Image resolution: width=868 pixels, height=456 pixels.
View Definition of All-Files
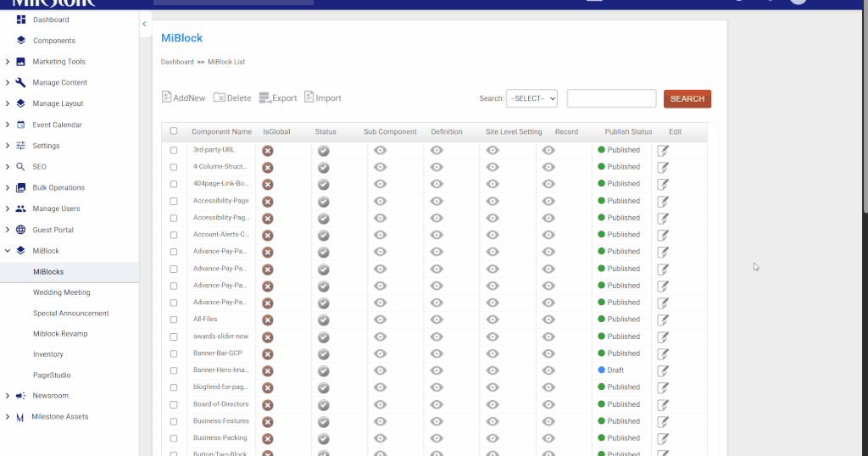pyautogui.click(x=437, y=320)
